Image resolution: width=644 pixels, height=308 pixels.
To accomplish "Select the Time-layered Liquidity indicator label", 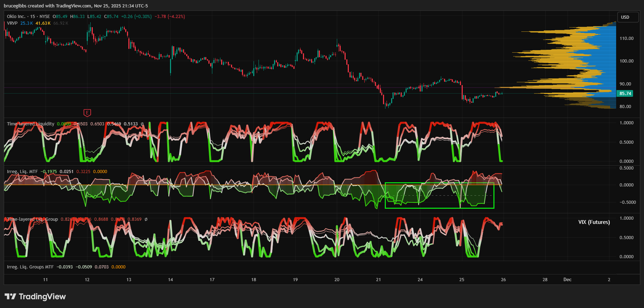I will tap(31, 124).
